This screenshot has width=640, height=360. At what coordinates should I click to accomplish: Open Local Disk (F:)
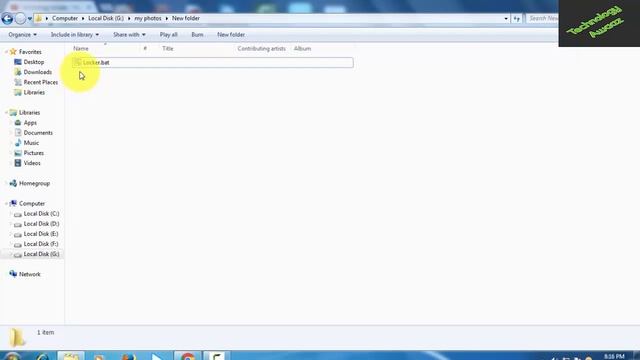coord(41,244)
